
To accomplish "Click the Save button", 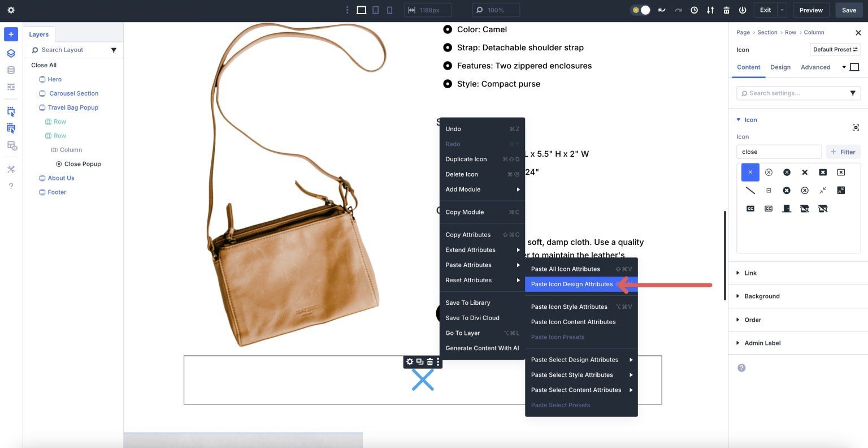I will [849, 10].
